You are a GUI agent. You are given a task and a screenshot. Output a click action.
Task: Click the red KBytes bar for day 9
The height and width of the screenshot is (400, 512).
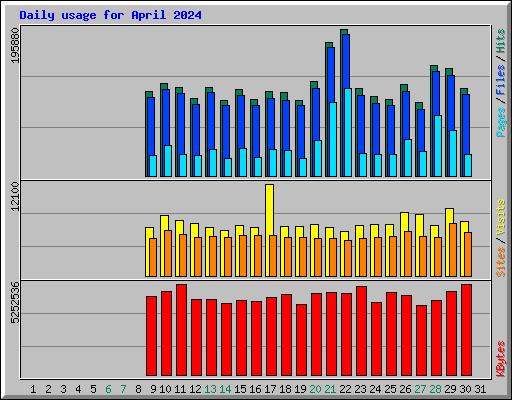tap(151, 336)
